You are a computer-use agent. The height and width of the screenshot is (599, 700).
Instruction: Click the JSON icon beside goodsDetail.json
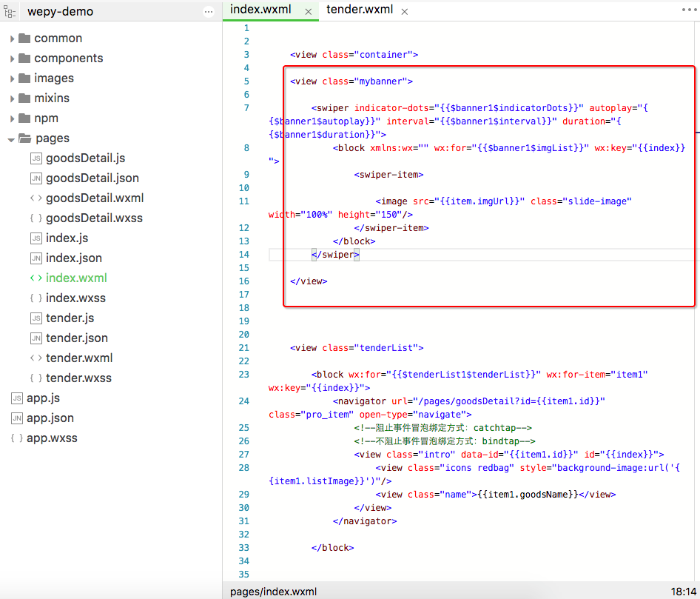coord(36,178)
